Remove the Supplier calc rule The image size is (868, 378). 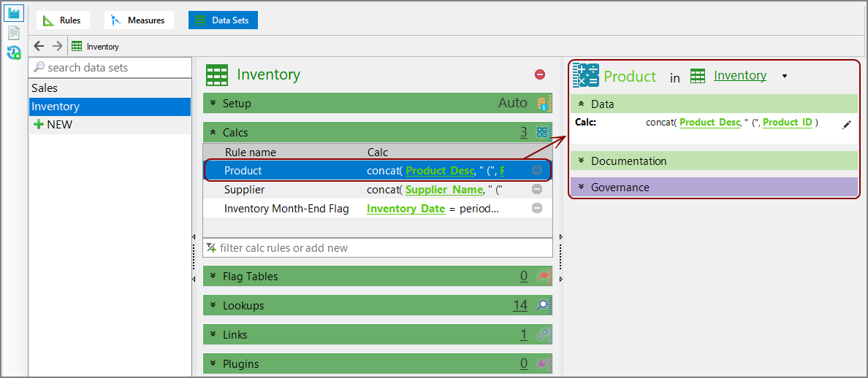537,190
